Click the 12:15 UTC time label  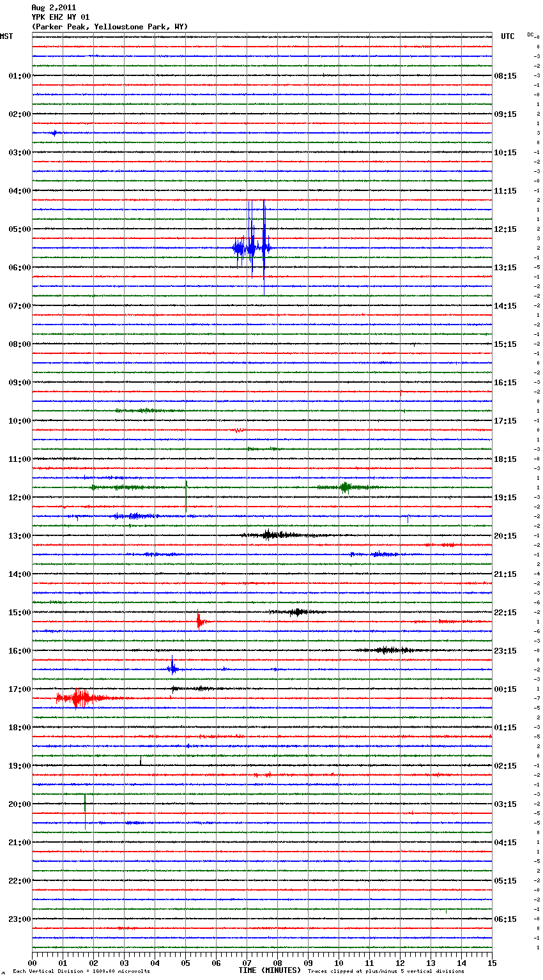(505, 229)
